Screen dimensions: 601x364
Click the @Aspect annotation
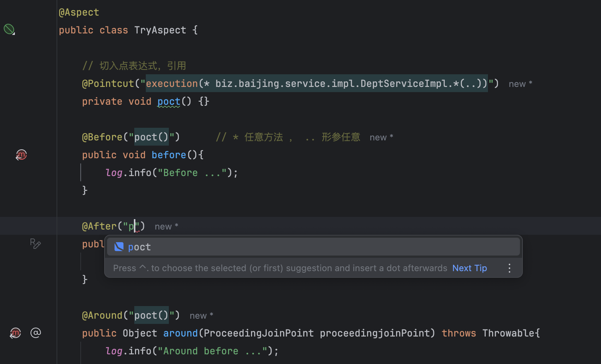coord(79,12)
